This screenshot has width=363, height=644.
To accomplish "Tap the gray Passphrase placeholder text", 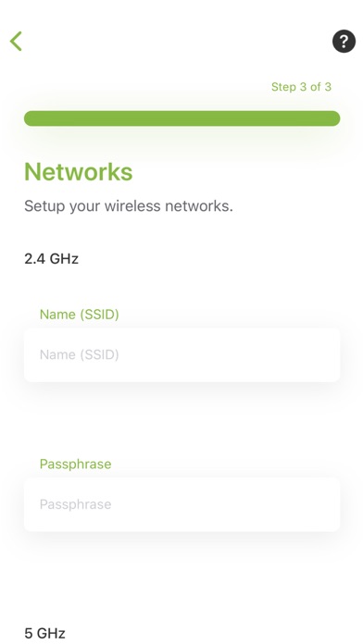I will [x=75, y=504].
